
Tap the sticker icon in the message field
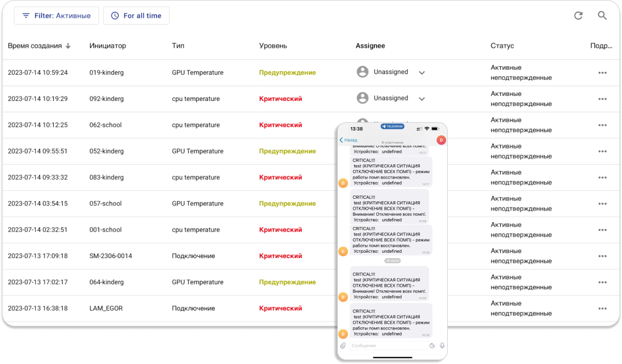coord(432,346)
